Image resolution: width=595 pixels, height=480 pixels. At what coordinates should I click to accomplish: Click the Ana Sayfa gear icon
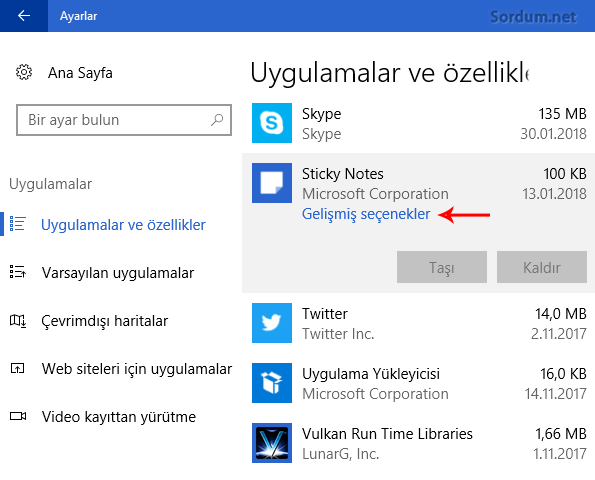pyautogui.click(x=24, y=72)
